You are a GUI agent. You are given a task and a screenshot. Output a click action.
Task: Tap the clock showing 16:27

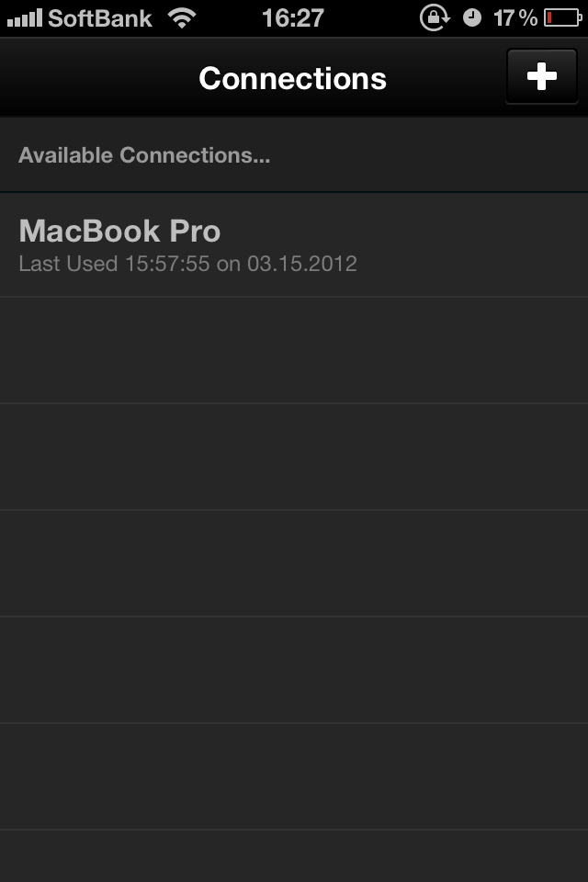coord(294,16)
